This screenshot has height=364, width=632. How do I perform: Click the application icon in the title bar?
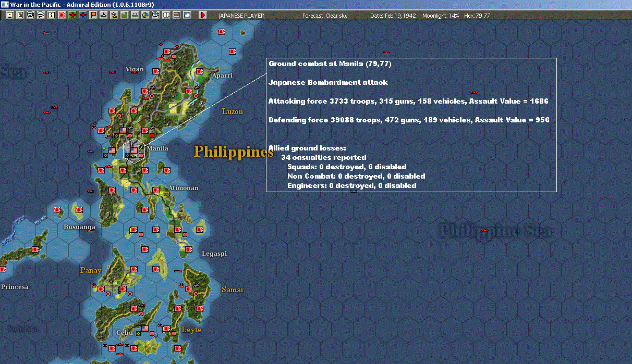5,4
